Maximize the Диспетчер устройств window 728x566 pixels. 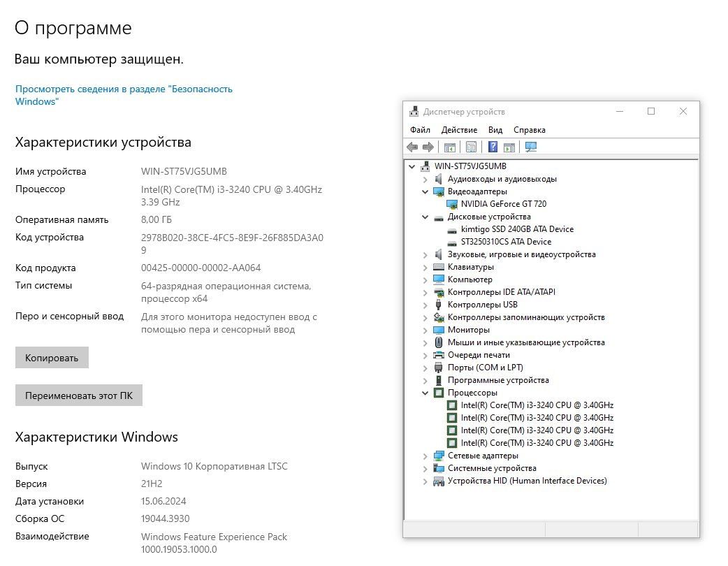click(x=651, y=111)
